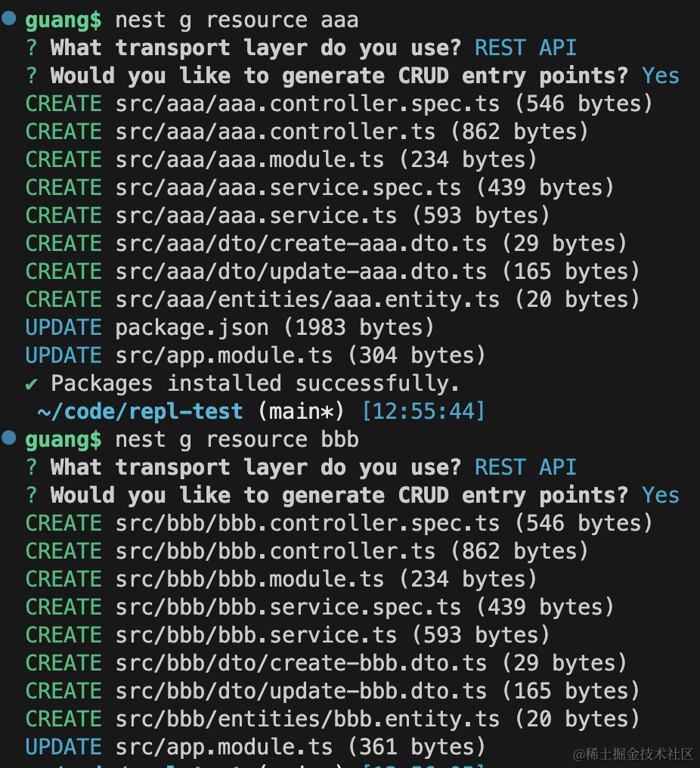
Task: Click the [12:55:44] timestamp
Action: point(423,411)
